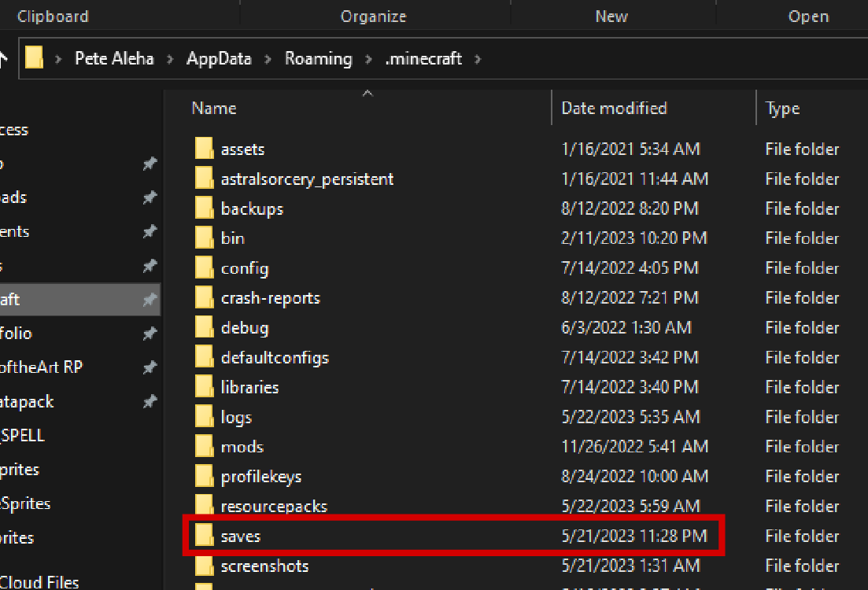
Task: Click the astralsorcery_persistent folder icon
Action: pyautogui.click(x=205, y=179)
